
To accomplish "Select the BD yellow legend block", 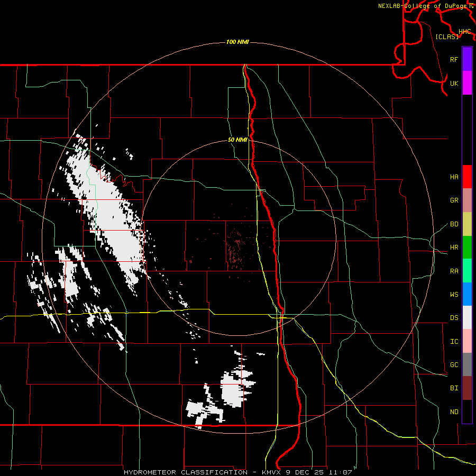I will coord(467,224).
